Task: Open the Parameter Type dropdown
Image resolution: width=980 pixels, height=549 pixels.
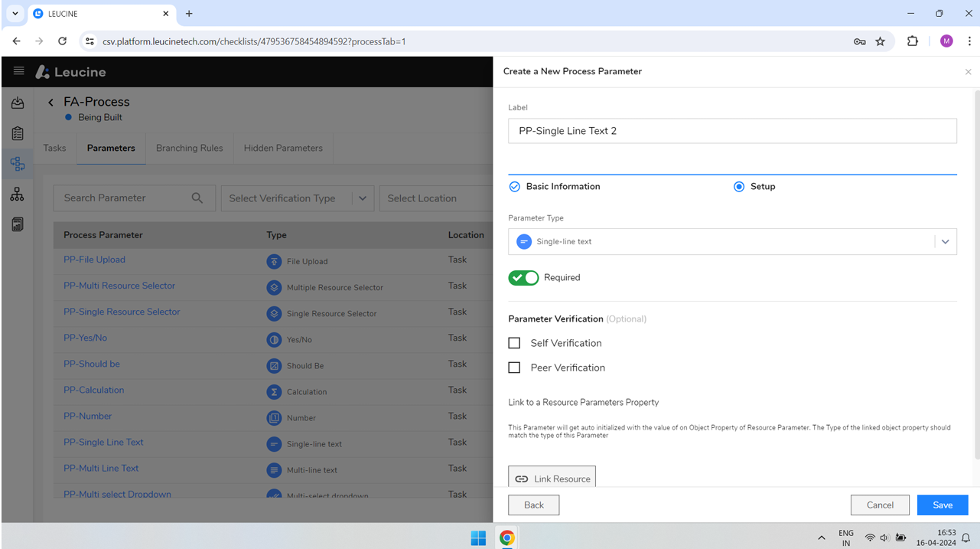Action: click(x=732, y=241)
